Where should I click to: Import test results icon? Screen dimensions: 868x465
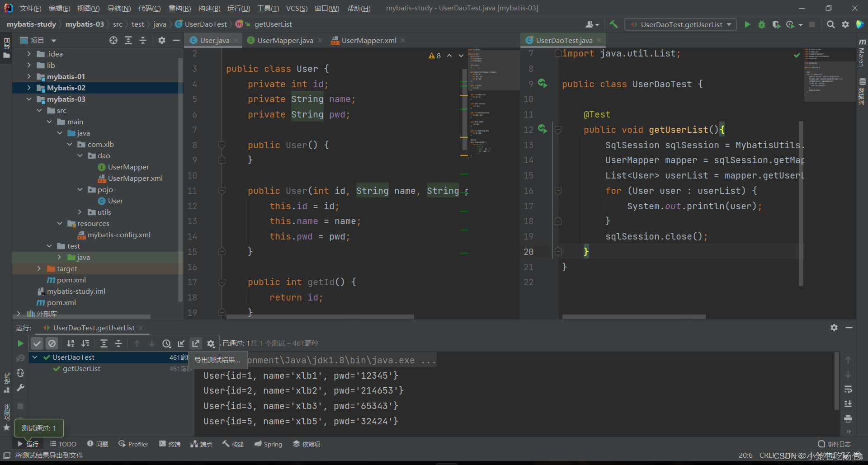pyautogui.click(x=181, y=343)
